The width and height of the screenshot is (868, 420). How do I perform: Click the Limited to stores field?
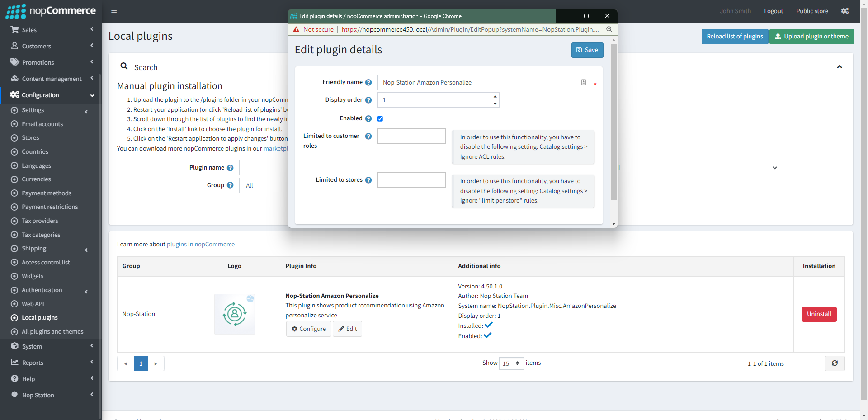pyautogui.click(x=411, y=180)
